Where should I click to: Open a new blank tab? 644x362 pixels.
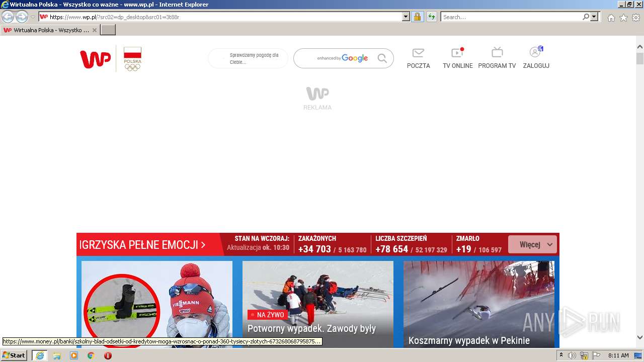(x=108, y=30)
